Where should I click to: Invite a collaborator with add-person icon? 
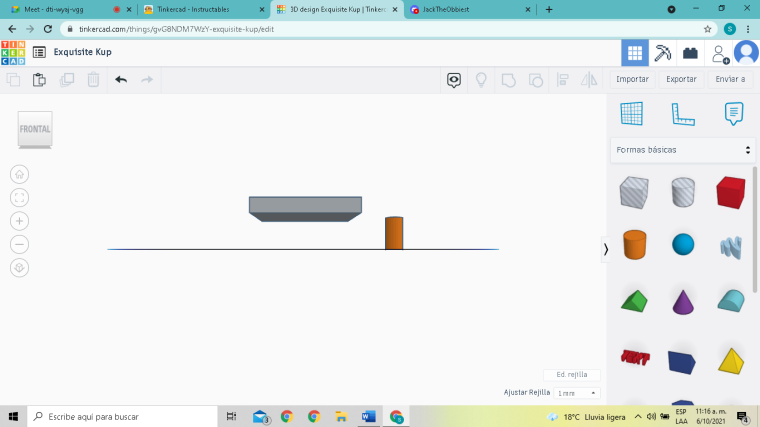(x=720, y=54)
